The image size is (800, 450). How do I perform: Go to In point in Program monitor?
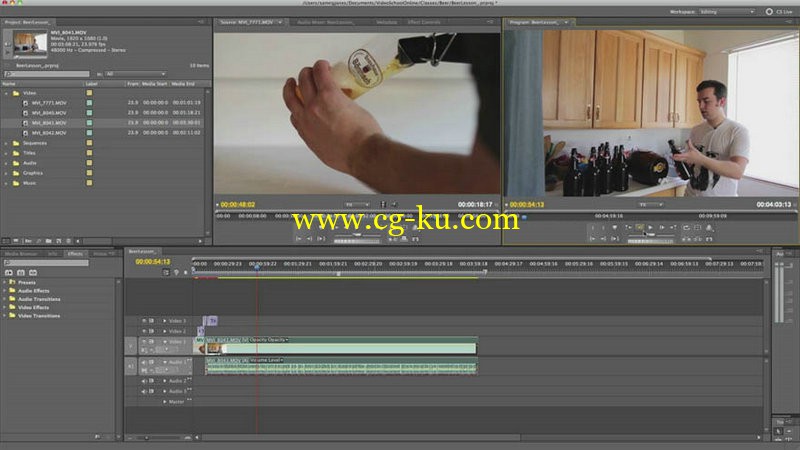(x=592, y=239)
